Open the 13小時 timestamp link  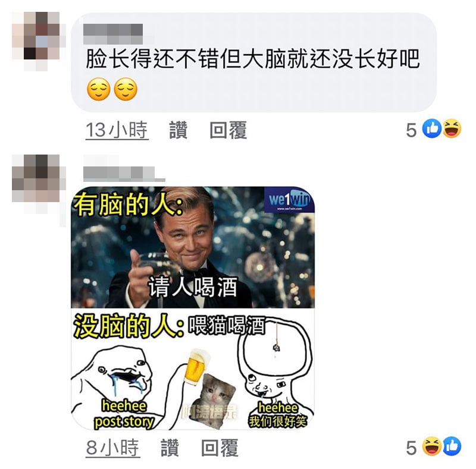117,130
